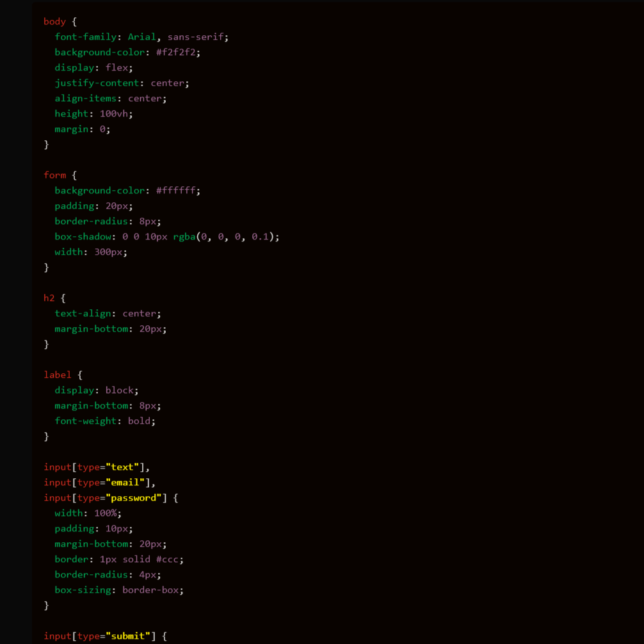Click the justify-content property line
This screenshot has width=644, height=644.
tap(122, 83)
